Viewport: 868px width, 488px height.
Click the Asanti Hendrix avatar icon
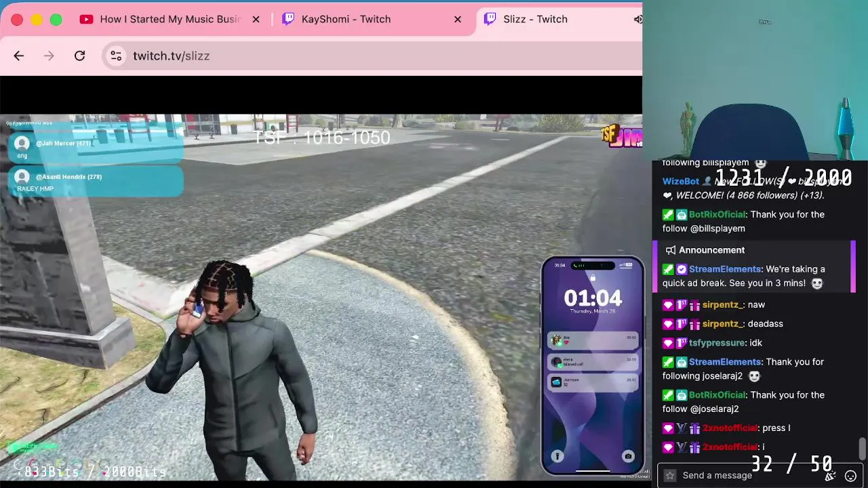point(22,177)
